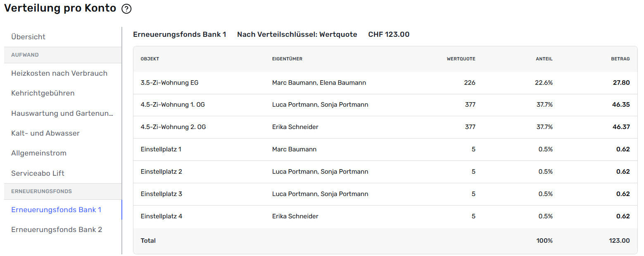Viewport: 644px width, 256px height.
Task: Click the help question mark icon
Action: click(x=126, y=9)
